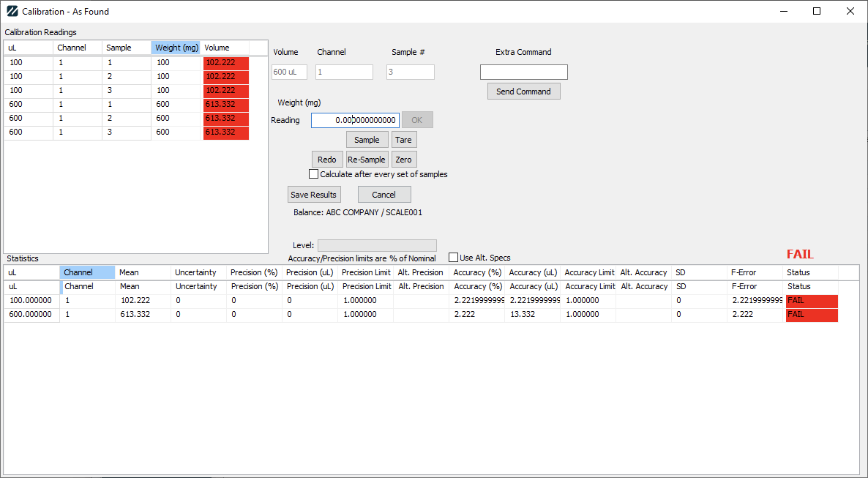Click Save Results button

[x=313, y=195]
